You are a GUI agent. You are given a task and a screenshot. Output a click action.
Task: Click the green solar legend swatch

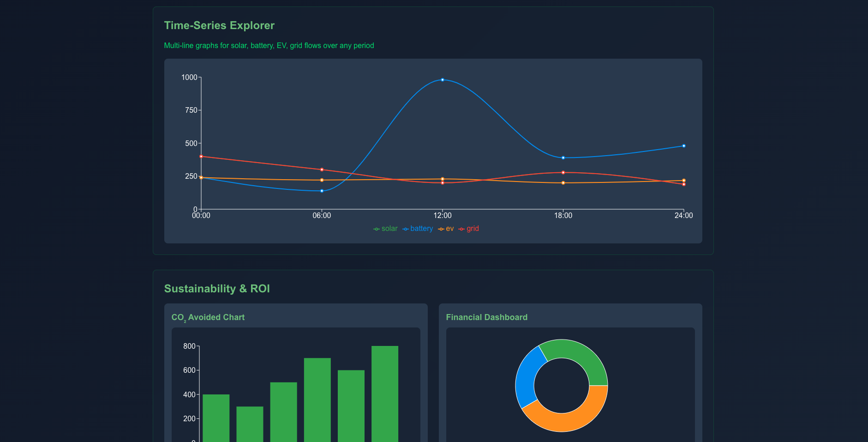tap(376, 228)
